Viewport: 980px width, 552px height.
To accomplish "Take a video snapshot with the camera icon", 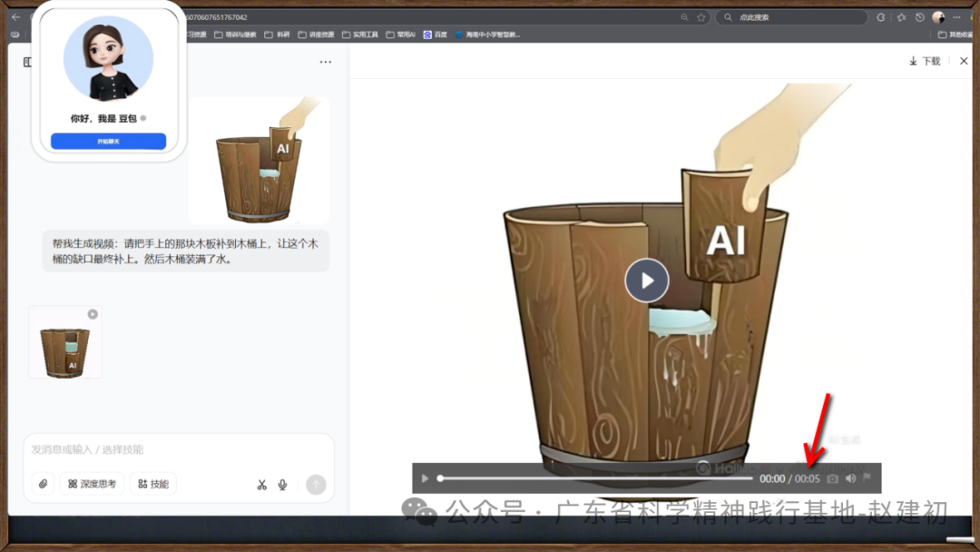I will tap(832, 478).
